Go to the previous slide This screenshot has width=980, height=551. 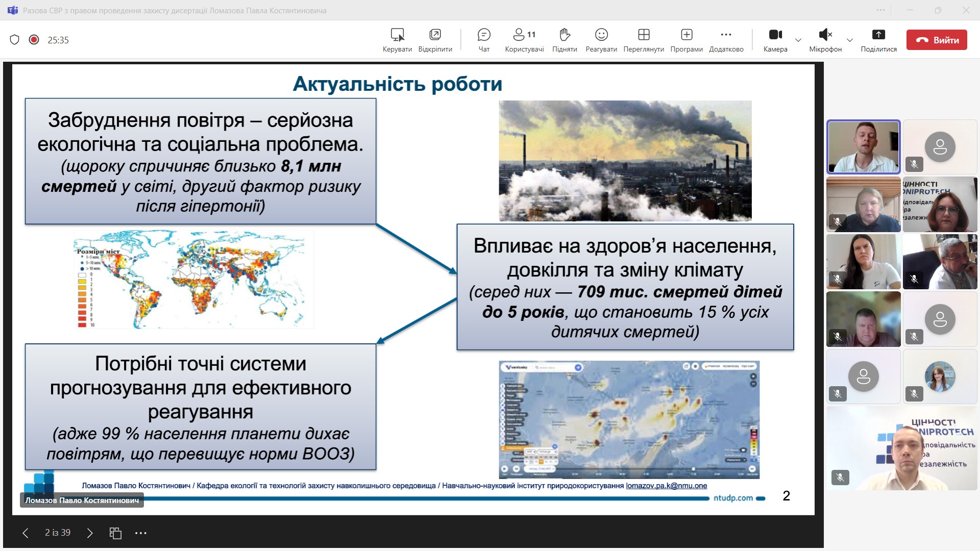[x=26, y=533]
